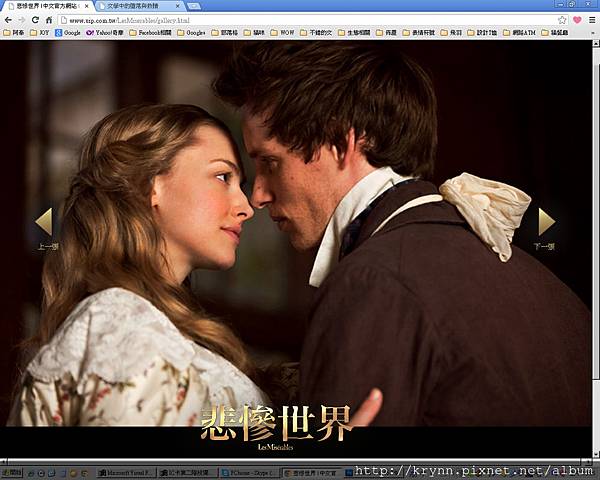This screenshot has width=600, height=480.
Task: Open the 飛羽 bookmark folder
Action: [x=451, y=33]
